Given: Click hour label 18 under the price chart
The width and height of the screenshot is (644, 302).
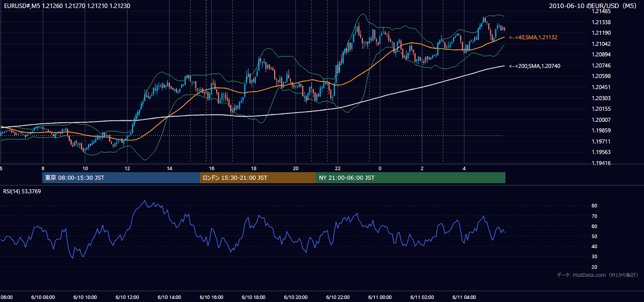Looking at the screenshot, I should (x=254, y=168).
